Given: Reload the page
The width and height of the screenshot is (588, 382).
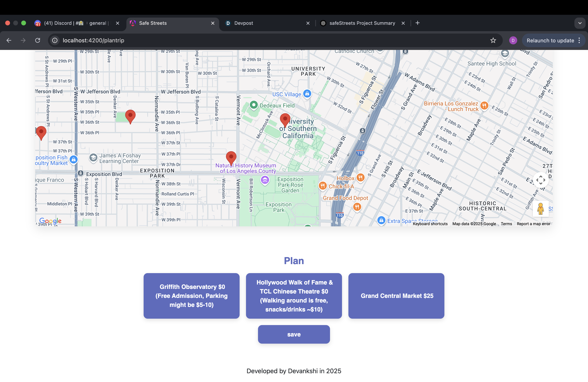Looking at the screenshot, I should coord(38,41).
